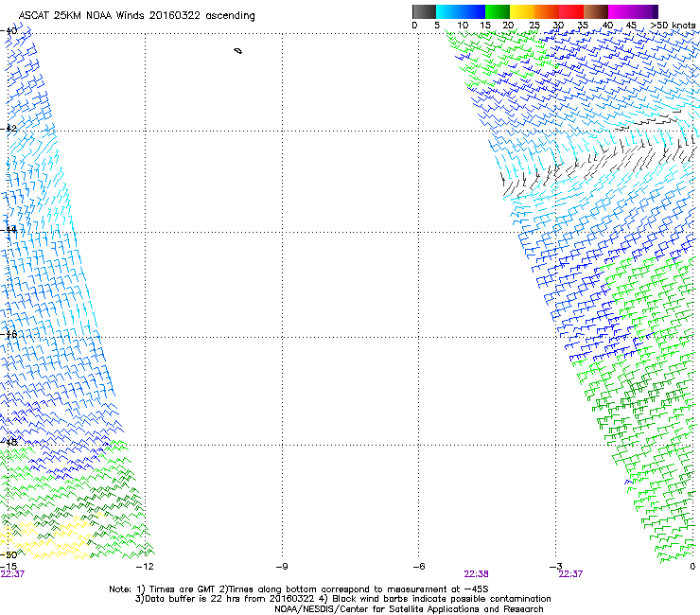Click the purple 22:38 time label
This screenshot has width=700, height=615.
tap(476, 574)
